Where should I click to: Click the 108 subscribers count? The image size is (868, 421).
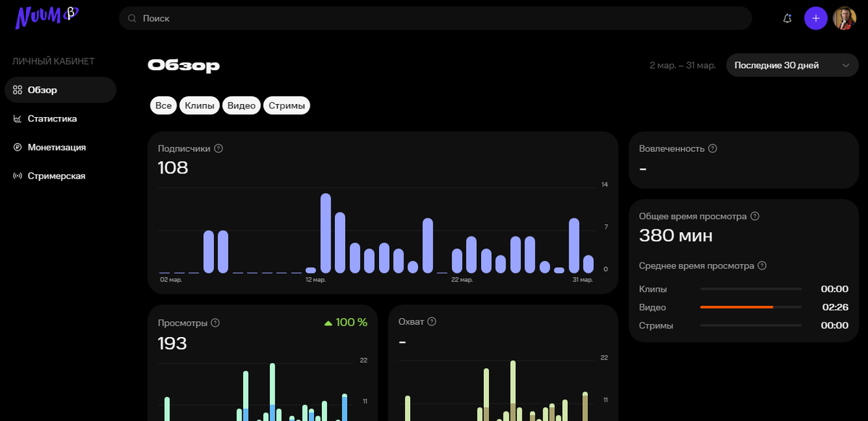[173, 168]
